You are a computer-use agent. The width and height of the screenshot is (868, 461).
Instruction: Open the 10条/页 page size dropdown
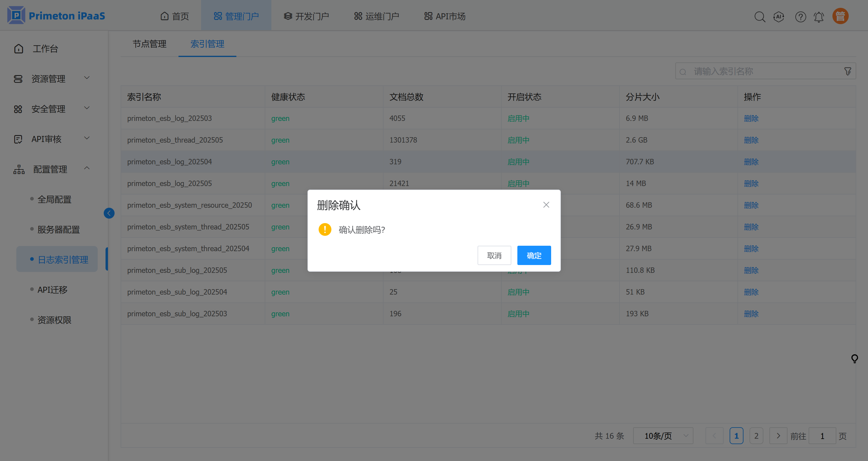click(663, 436)
